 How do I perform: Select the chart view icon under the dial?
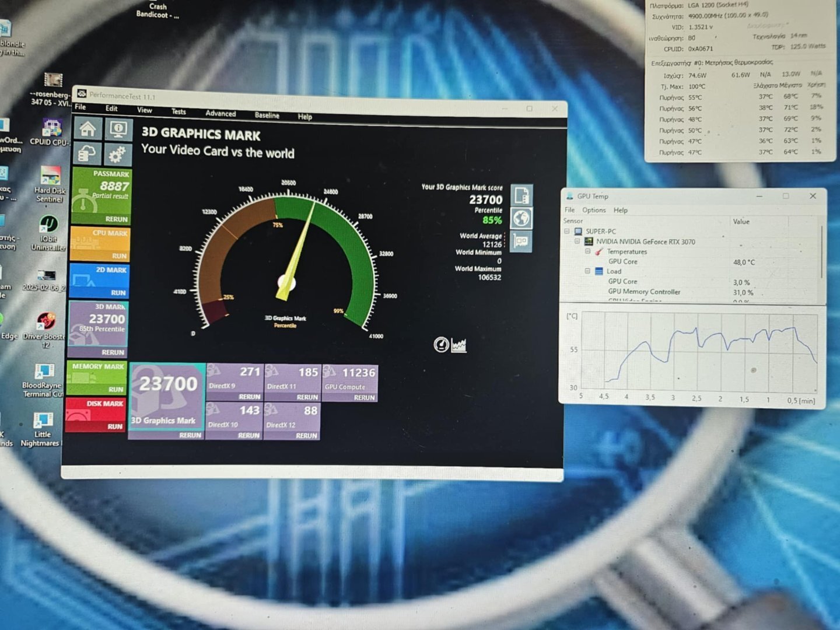[459, 345]
